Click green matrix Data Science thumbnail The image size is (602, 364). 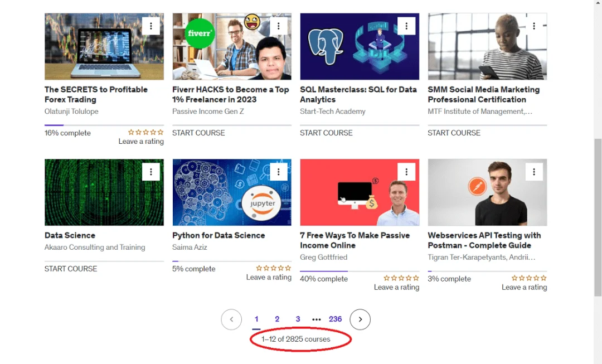point(104,192)
